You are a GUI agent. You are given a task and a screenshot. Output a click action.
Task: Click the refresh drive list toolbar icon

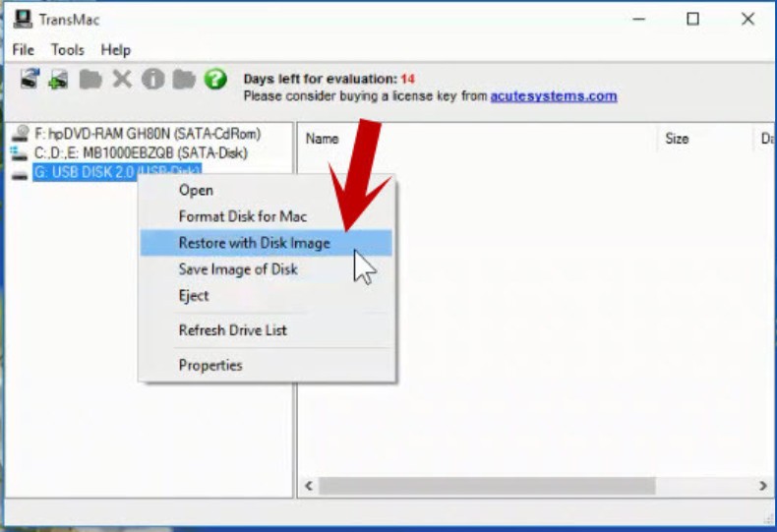(x=29, y=80)
